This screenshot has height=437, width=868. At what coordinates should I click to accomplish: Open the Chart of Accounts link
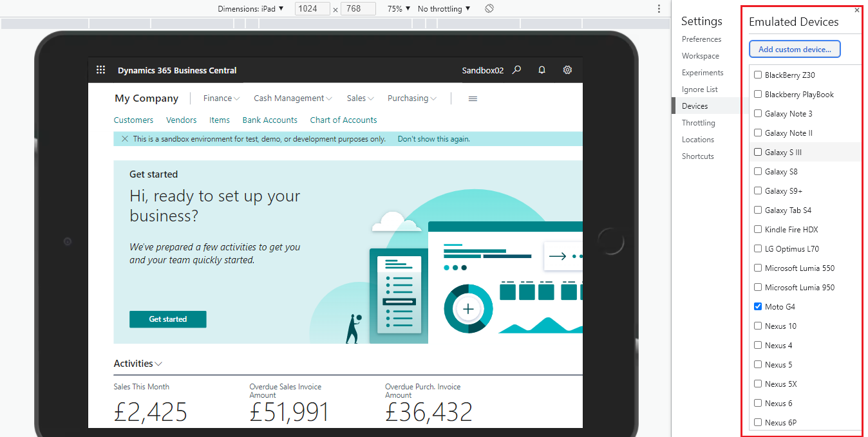pyautogui.click(x=343, y=120)
